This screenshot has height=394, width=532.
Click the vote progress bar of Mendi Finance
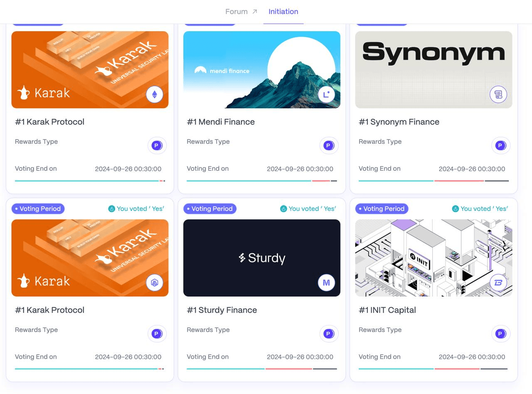click(262, 181)
